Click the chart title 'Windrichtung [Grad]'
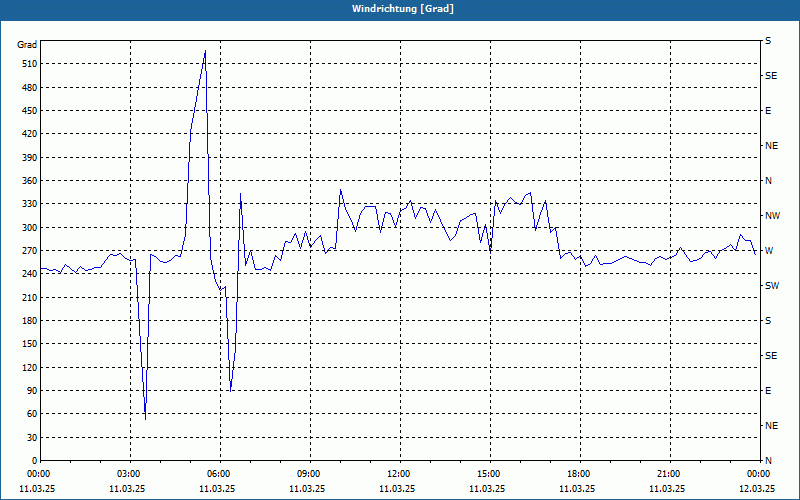This screenshot has width=800, height=500. click(403, 9)
